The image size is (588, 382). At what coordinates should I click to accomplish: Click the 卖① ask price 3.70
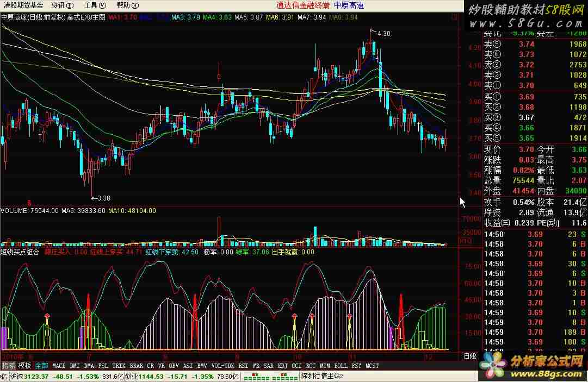click(x=527, y=86)
